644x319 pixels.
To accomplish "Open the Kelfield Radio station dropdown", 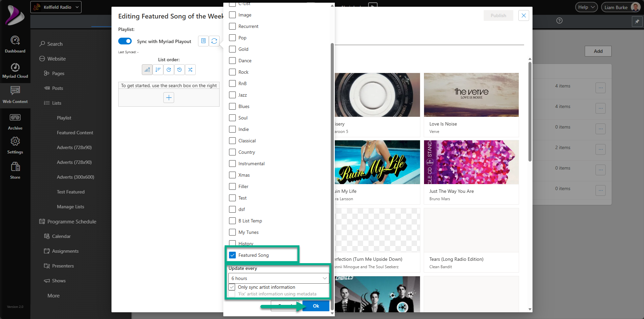I will [x=56, y=7].
